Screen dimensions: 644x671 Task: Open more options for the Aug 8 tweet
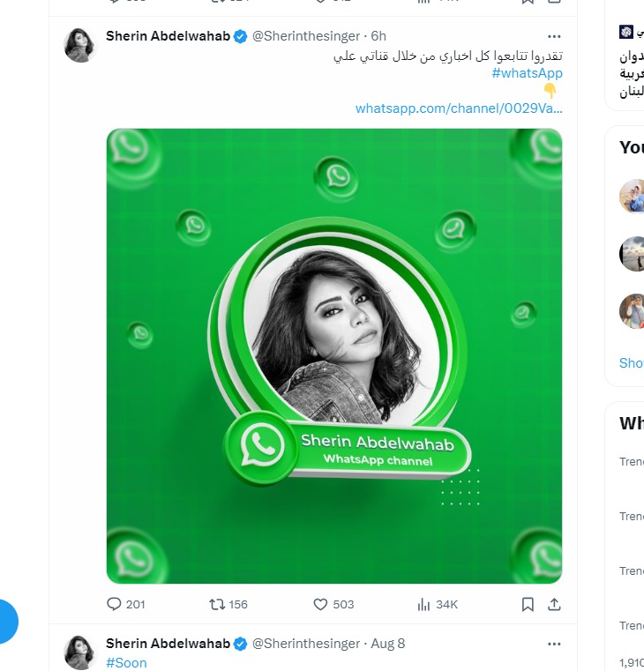pyautogui.click(x=554, y=644)
